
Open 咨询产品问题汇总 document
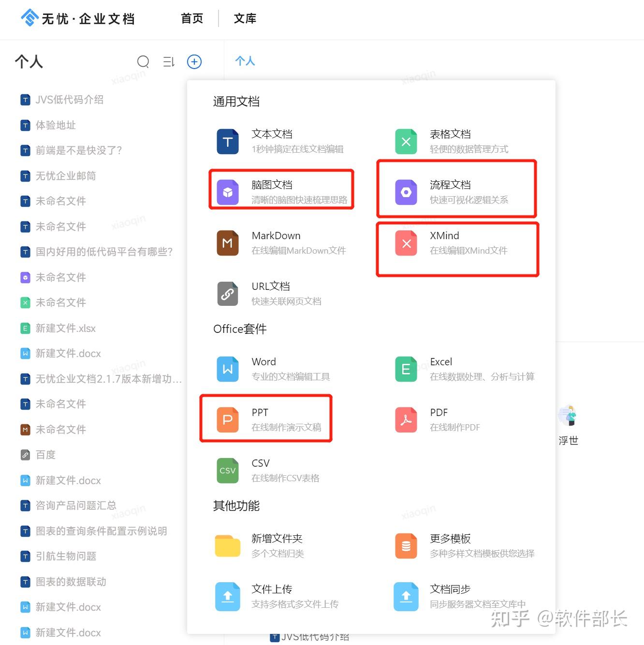coord(76,505)
